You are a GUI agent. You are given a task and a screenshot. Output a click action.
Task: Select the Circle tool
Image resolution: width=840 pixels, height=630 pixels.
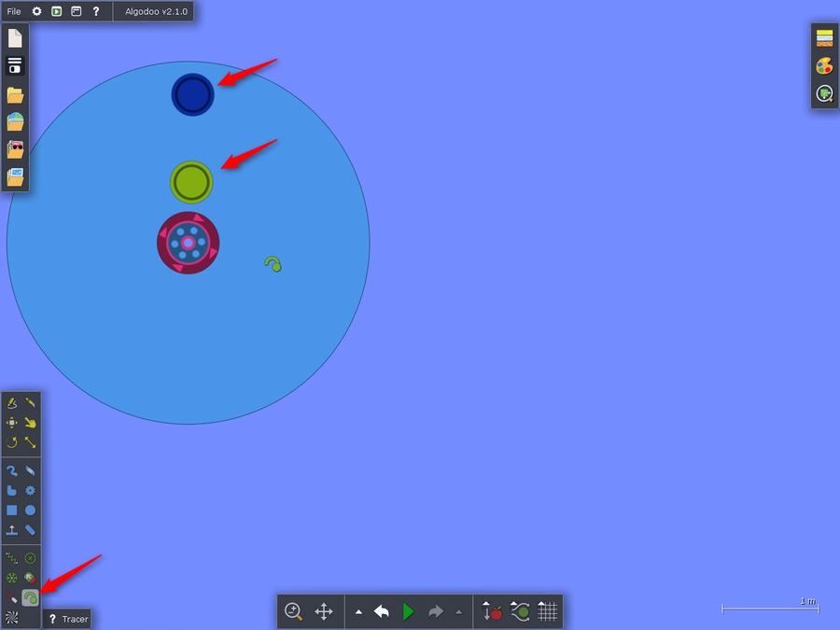coord(31,511)
